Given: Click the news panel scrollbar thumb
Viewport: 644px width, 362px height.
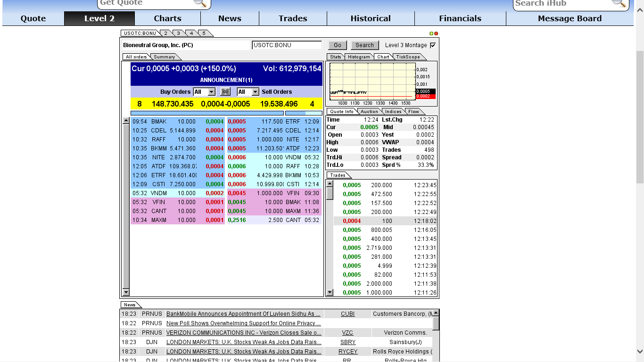Looking at the screenshot, I should 436,323.
